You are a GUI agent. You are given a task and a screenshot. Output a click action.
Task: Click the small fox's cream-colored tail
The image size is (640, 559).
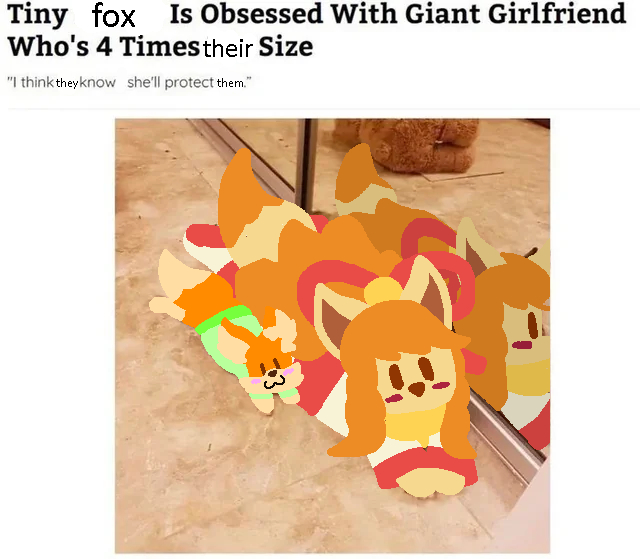click(173, 286)
